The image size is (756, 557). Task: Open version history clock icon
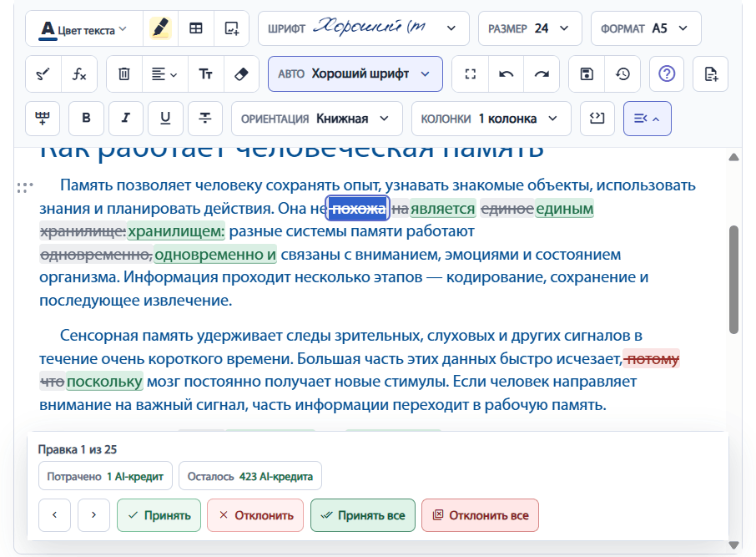[622, 74]
